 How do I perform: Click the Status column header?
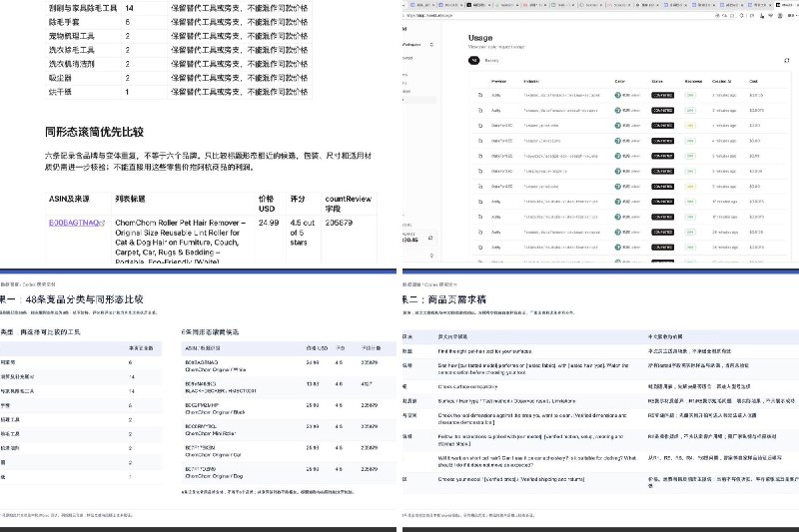657,82
